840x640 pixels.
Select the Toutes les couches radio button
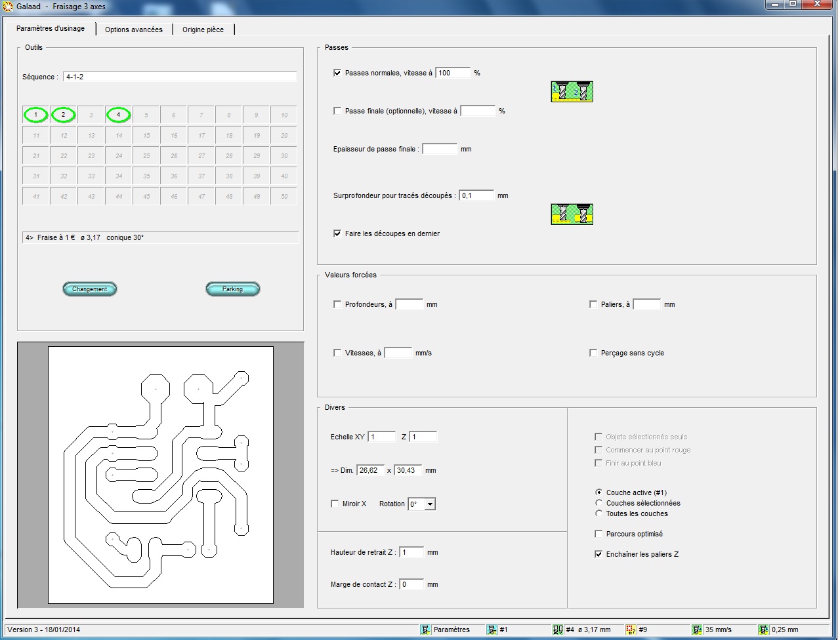pyautogui.click(x=598, y=513)
